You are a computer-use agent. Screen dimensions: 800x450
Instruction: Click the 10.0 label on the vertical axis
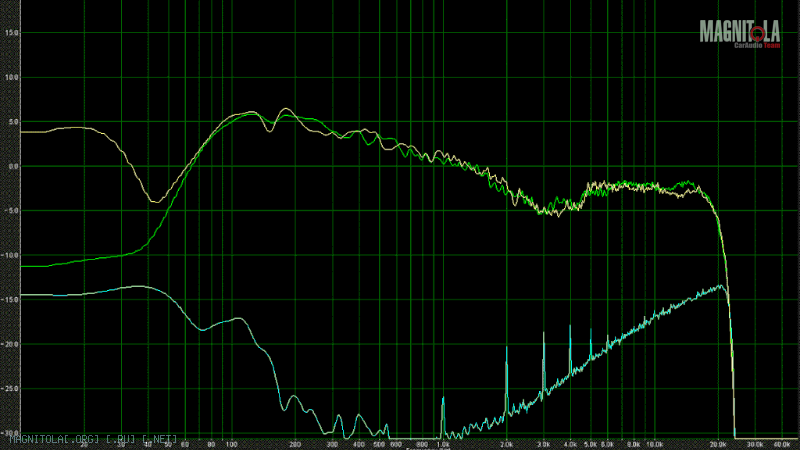coord(11,77)
